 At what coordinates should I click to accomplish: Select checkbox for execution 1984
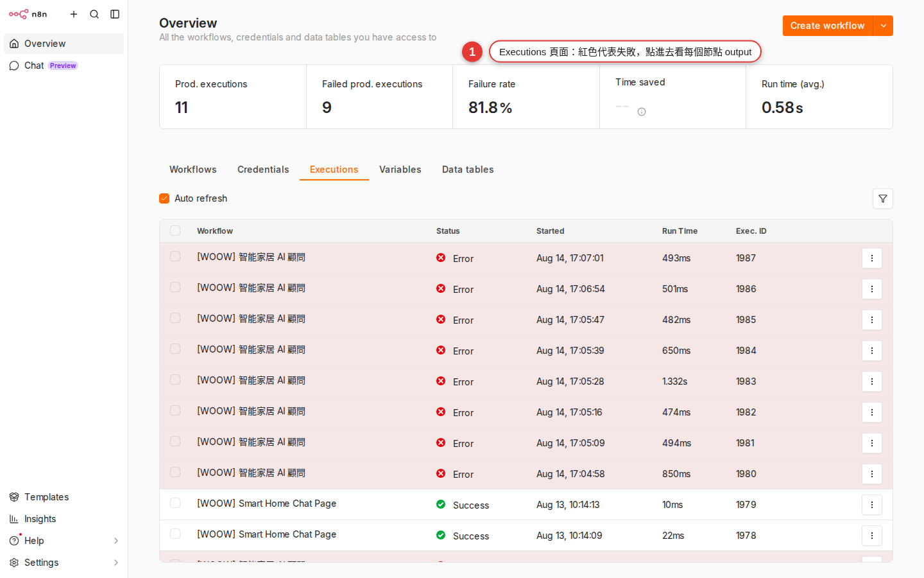(175, 349)
